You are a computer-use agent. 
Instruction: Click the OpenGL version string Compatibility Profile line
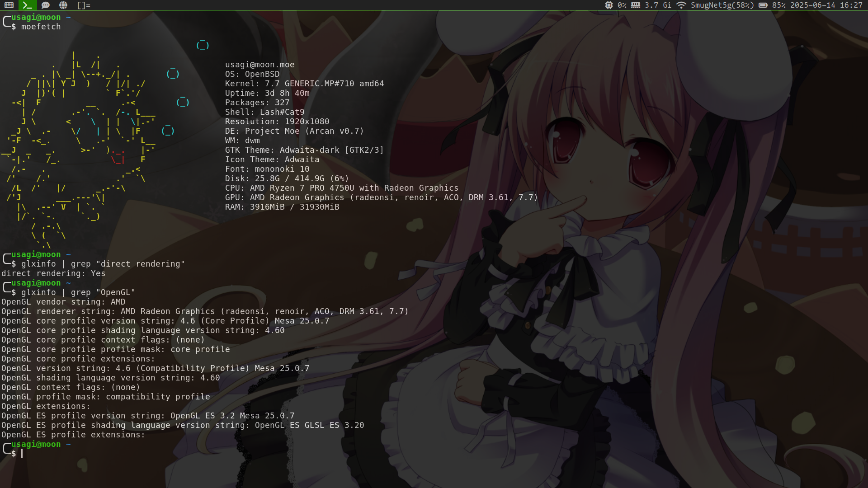[x=155, y=368]
